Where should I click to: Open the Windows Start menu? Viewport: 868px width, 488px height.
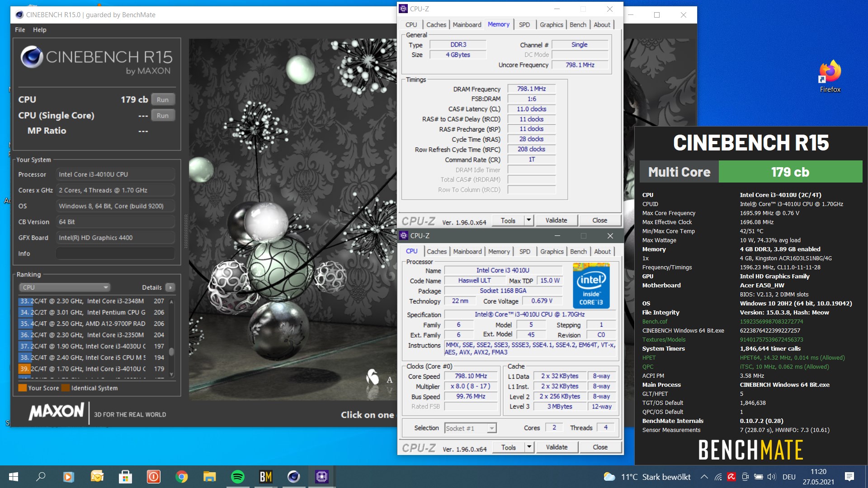click(x=14, y=477)
